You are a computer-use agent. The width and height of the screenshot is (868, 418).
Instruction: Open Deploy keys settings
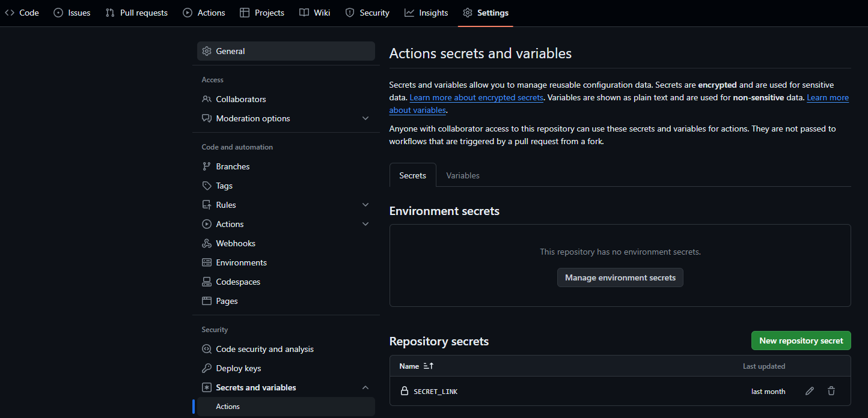[x=286, y=368]
